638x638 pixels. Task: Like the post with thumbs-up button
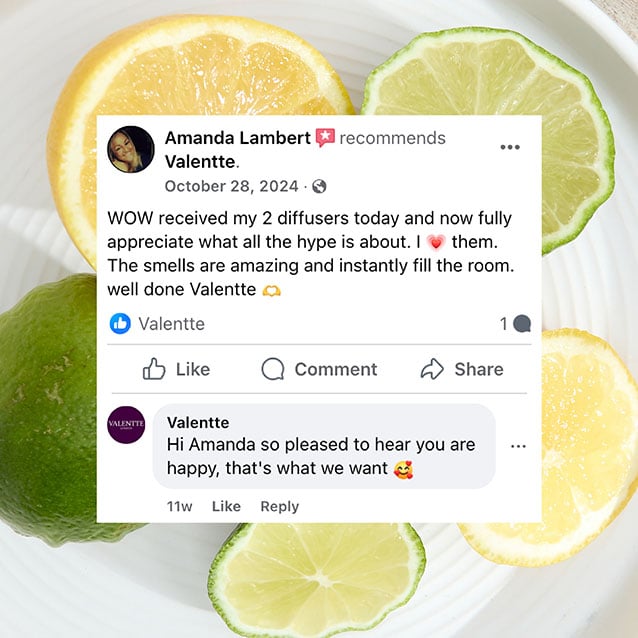point(176,369)
